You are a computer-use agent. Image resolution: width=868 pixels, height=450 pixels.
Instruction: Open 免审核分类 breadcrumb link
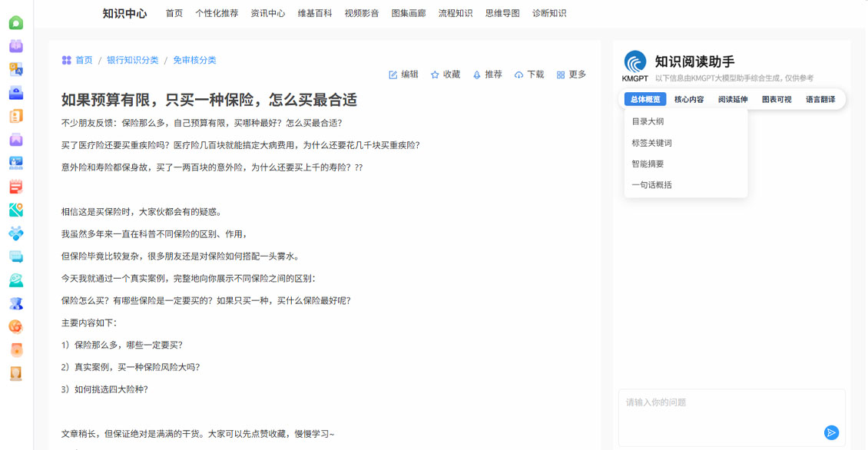pos(194,60)
